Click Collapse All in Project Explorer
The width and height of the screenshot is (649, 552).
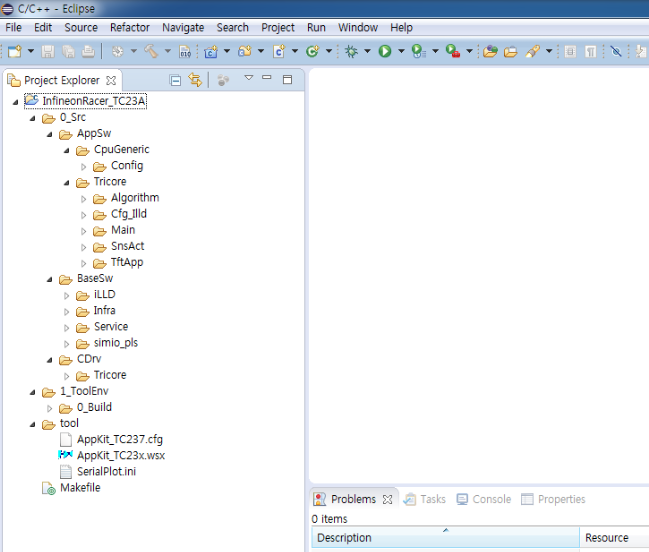175,80
